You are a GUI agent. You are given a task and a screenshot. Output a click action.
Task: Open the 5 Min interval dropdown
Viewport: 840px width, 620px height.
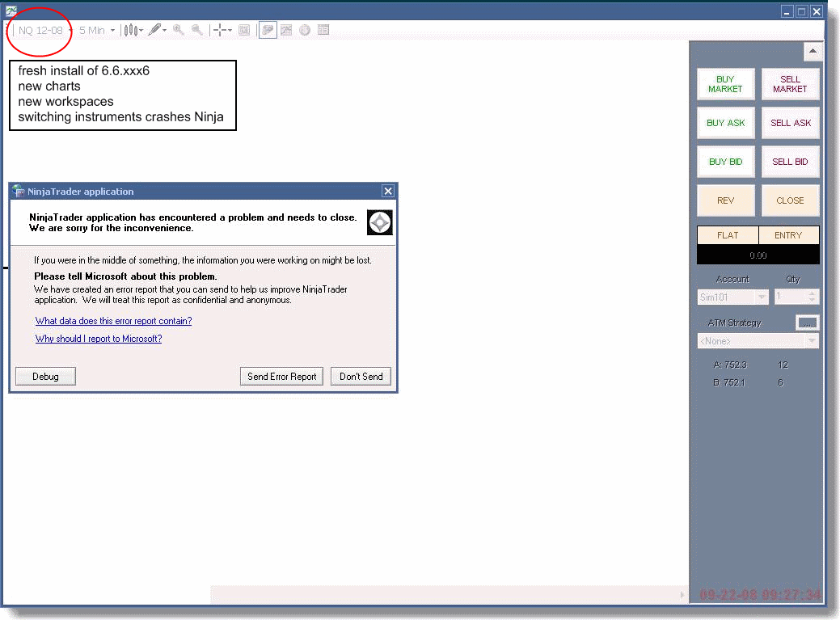[x=97, y=31]
